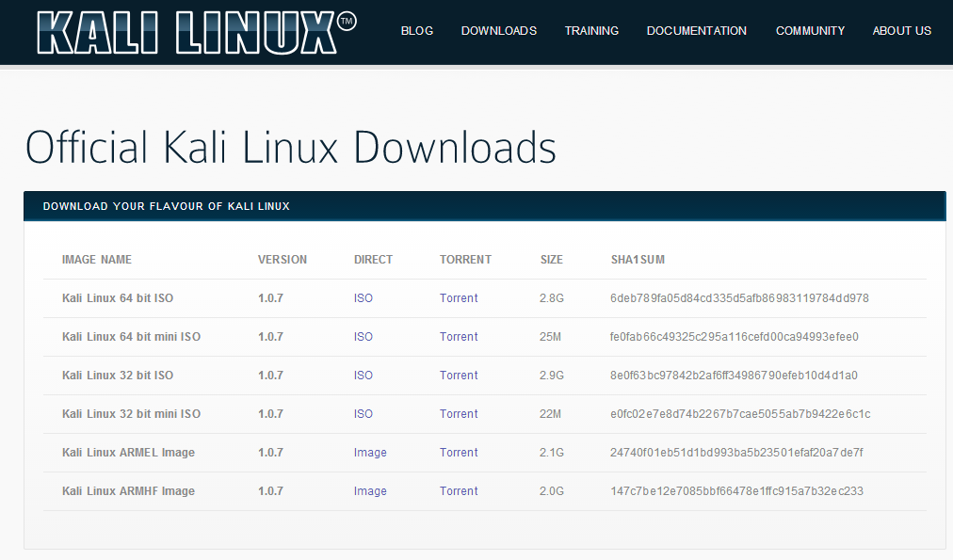The height and width of the screenshot is (560, 953).
Task: Download Image for Kali Linux ARMHF
Action: coord(370,490)
